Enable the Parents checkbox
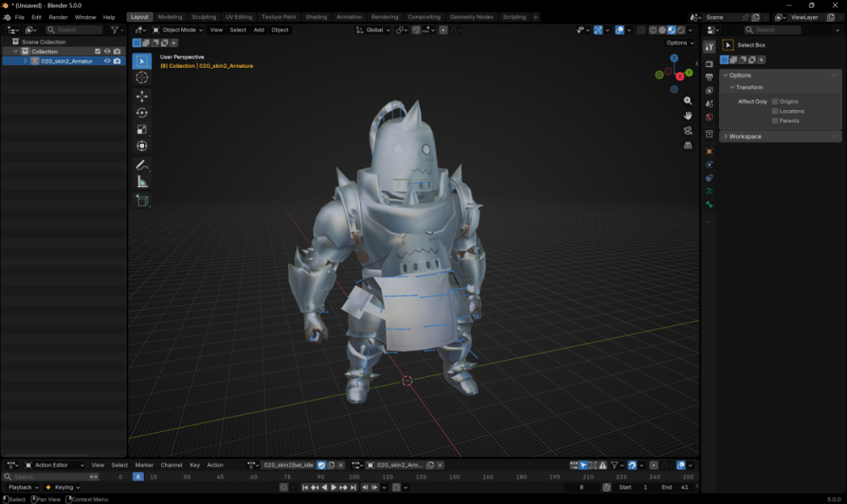 [x=775, y=121]
